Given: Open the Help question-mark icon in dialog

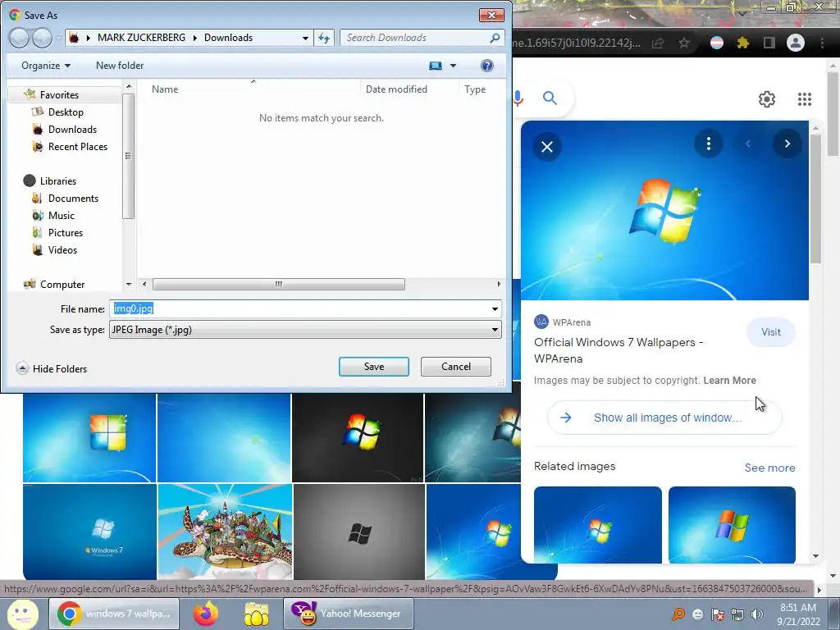Looking at the screenshot, I should tap(487, 66).
